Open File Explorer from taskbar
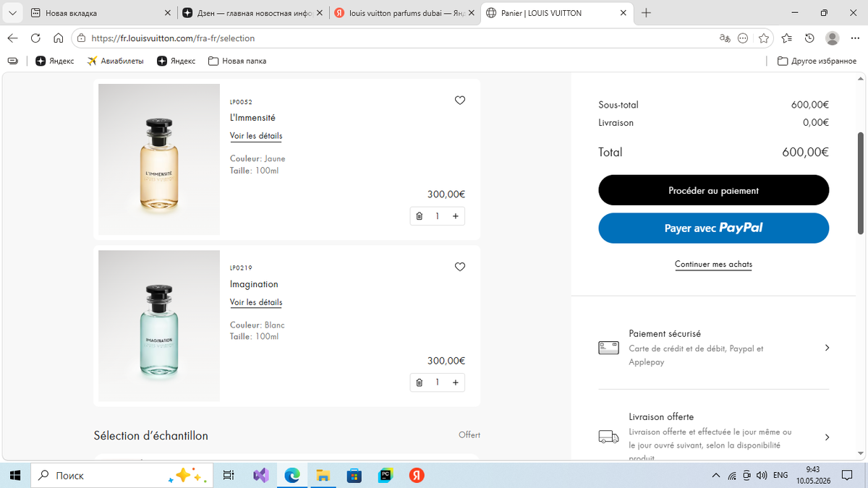This screenshot has width=868, height=488. coord(323,475)
